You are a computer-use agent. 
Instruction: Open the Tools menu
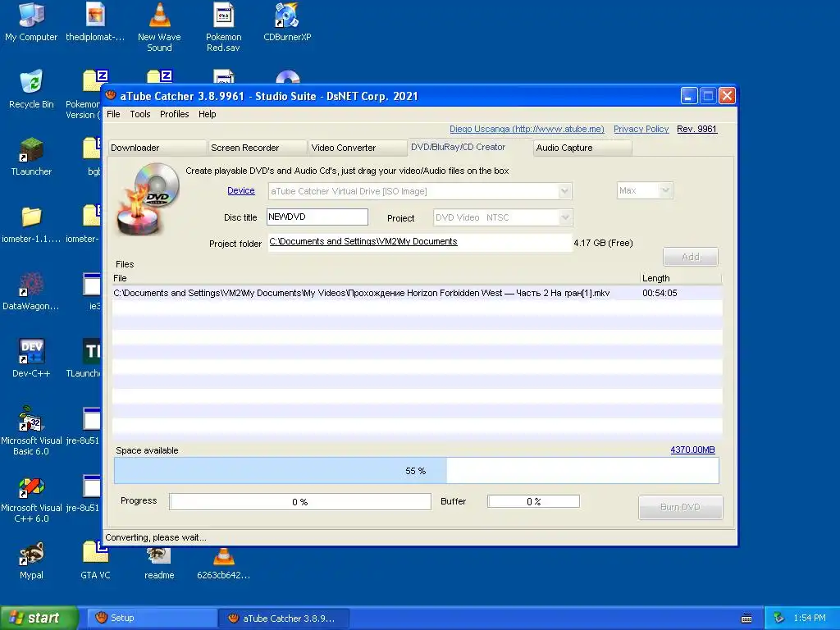140,114
